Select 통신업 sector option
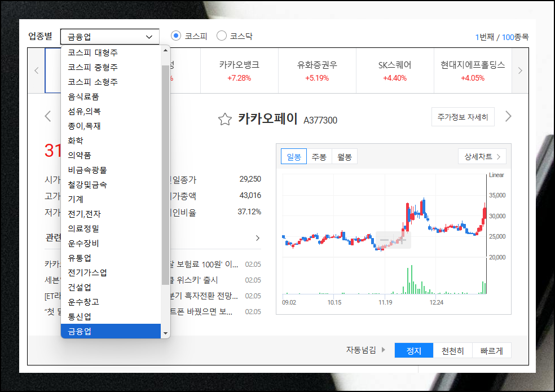Image resolution: width=555 pixels, height=392 pixels. [111, 316]
